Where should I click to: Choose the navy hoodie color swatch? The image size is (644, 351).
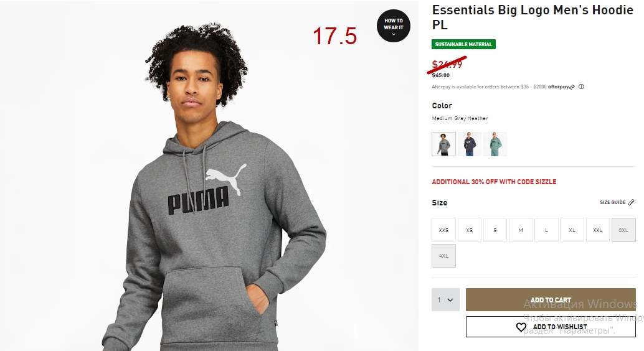click(x=470, y=144)
